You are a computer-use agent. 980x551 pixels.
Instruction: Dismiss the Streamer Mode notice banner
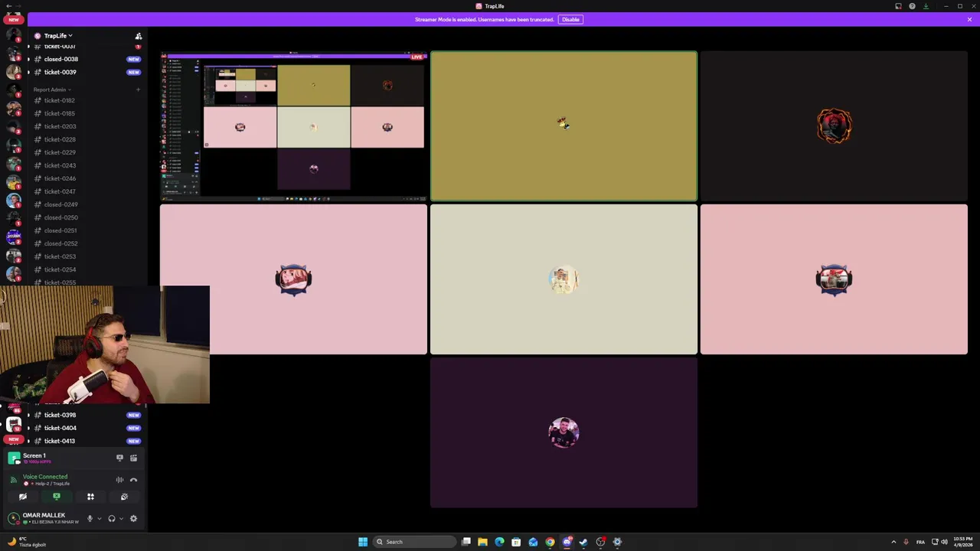[969, 19]
